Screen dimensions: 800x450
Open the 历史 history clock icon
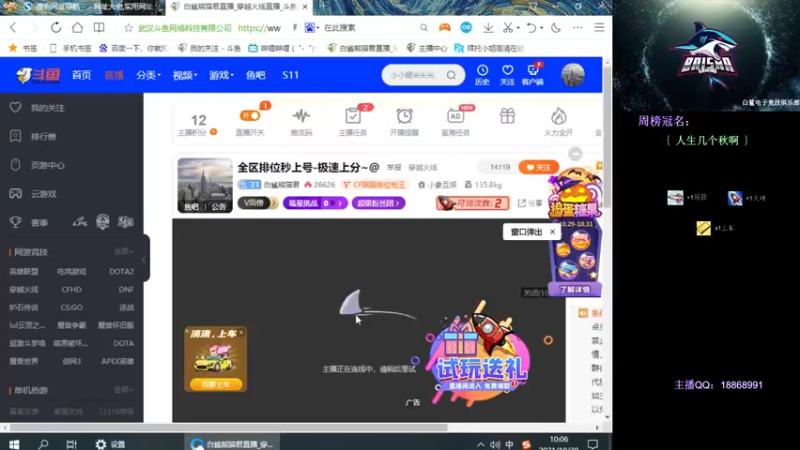point(482,74)
